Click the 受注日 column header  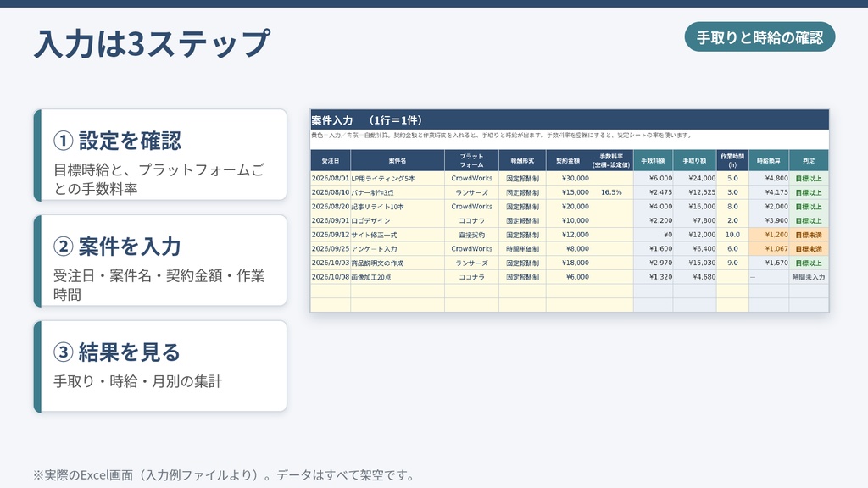coord(331,160)
